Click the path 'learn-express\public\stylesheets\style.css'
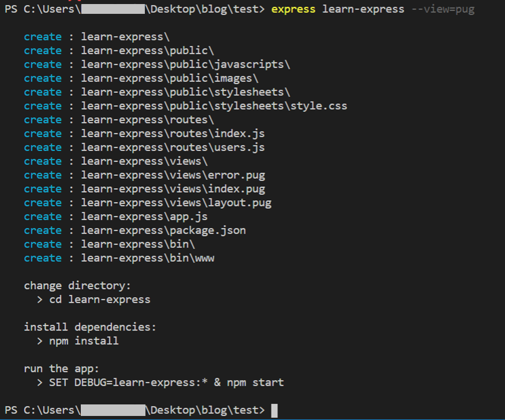The width and height of the screenshot is (505, 420). click(214, 106)
